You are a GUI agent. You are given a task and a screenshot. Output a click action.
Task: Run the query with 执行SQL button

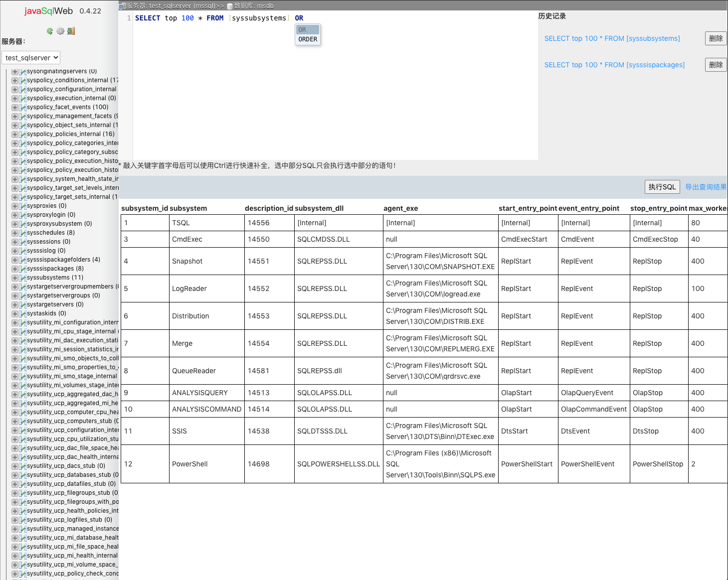(662, 187)
